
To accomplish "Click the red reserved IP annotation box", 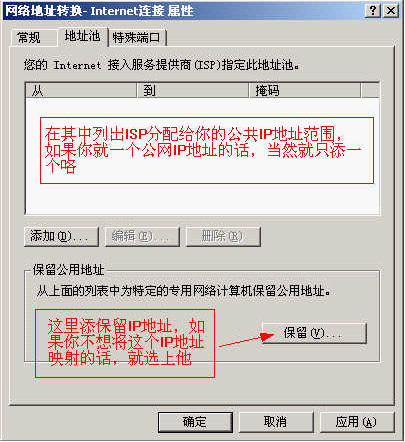I will point(125,343).
